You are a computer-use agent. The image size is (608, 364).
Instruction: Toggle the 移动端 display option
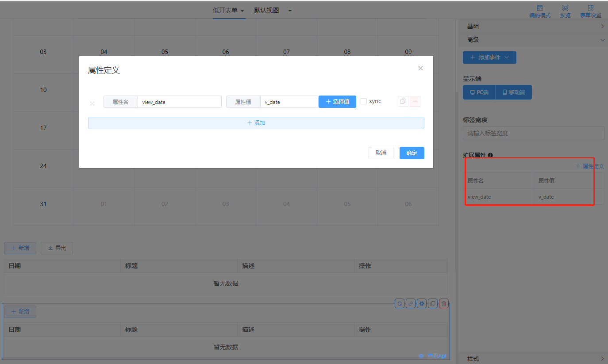click(x=513, y=92)
